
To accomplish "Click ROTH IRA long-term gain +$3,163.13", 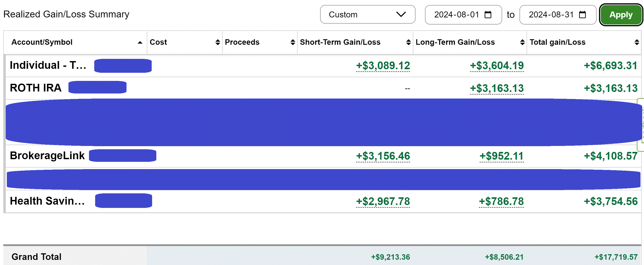I will tap(497, 88).
